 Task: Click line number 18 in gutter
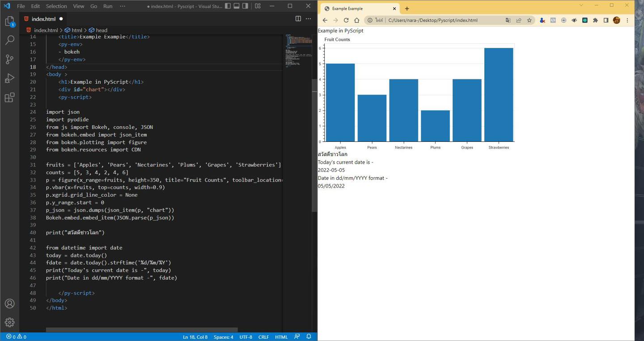click(x=33, y=67)
